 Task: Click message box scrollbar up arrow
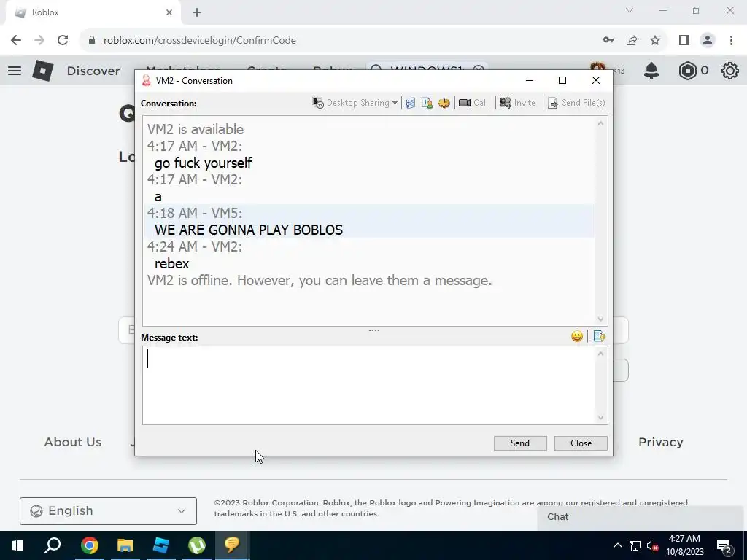(x=601, y=354)
